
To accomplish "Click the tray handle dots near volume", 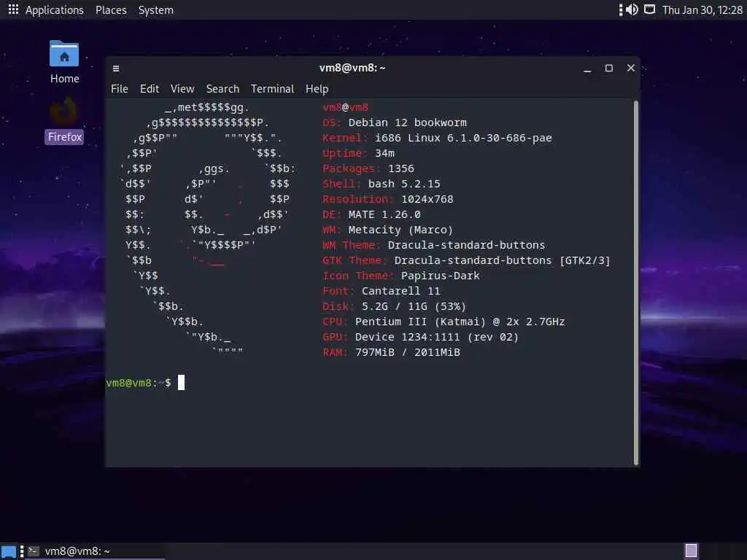I will (620, 10).
